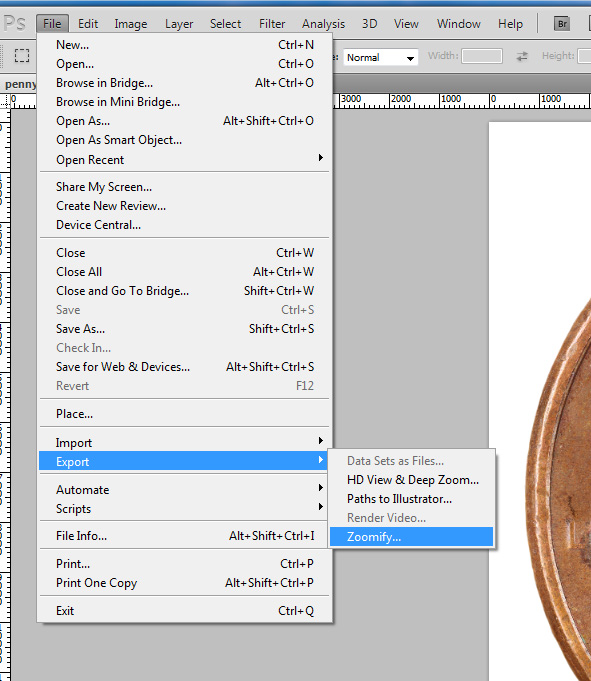This screenshot has width=591, height=681.
Task: Open the Layer menu
Action: pyautogui.click(x=179, y=23)
